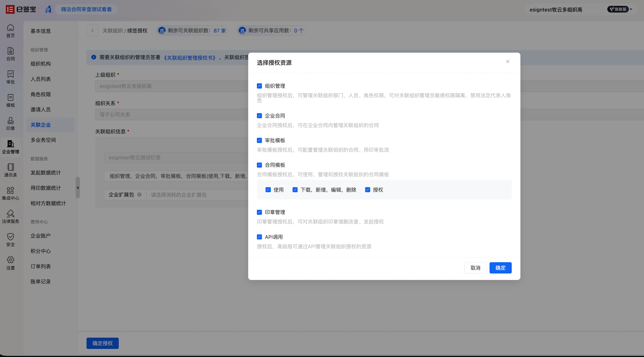Screen dimensions: 644x357
Task: Uncheck the 审批模板 checkbox
Action: pos(259,140)
